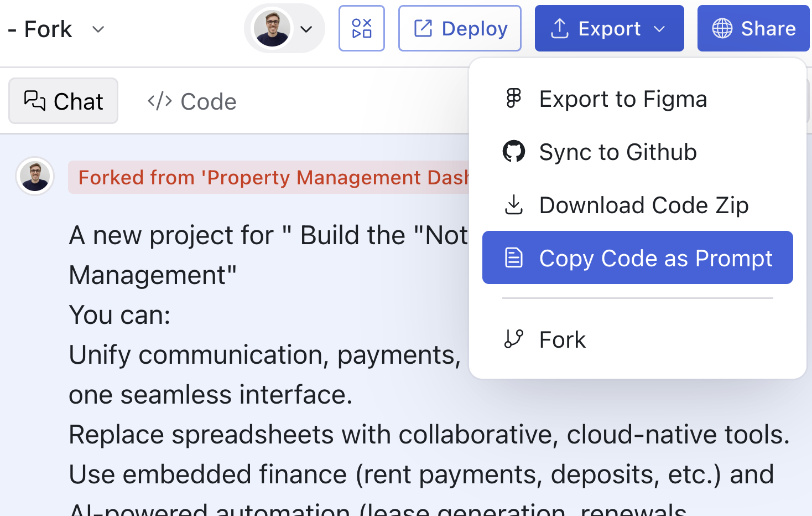Choose Sync to Github option
812x516 pixels.
tap(618, 152)
